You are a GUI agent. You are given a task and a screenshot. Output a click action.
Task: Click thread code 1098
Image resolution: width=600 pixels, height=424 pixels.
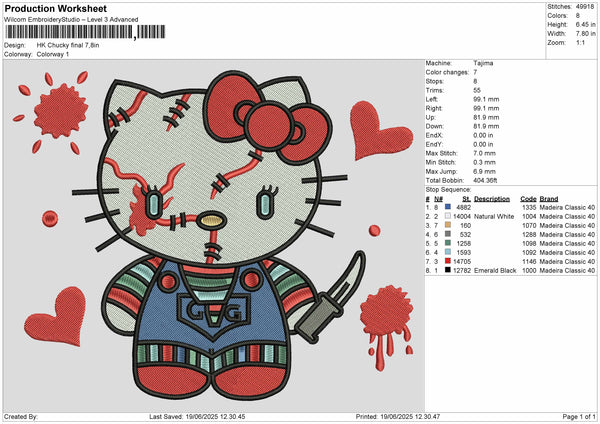point(529,243)
